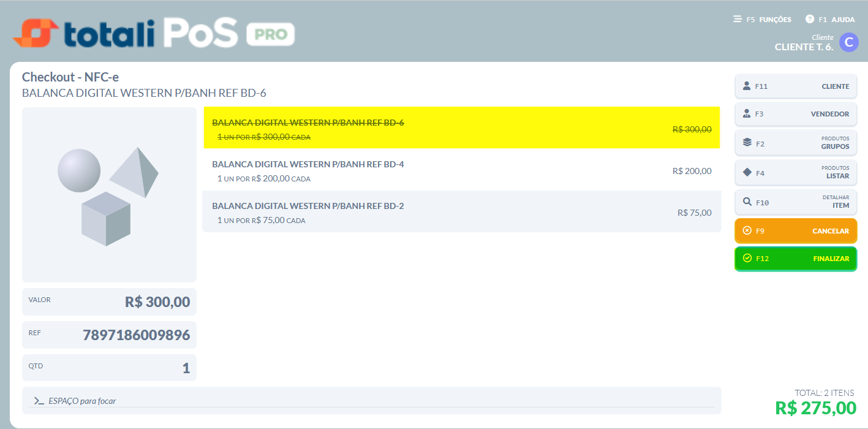Click the customer avatar circle C

coord(848,42)
